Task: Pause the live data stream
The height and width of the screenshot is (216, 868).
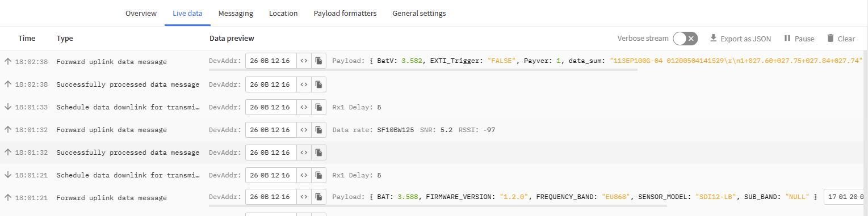Action: point(799,39)
